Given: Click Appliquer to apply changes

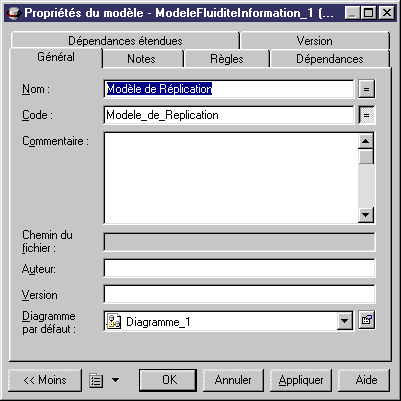Looking at the screenshot, I should pos(301,380).
